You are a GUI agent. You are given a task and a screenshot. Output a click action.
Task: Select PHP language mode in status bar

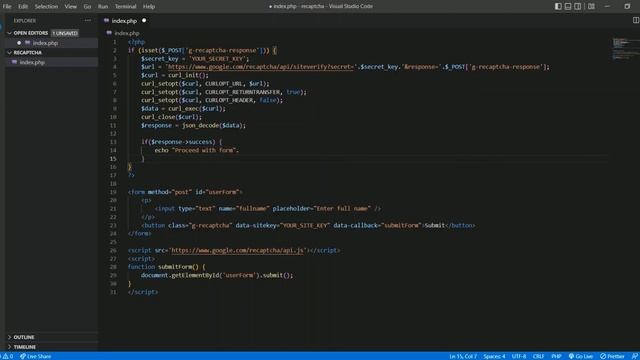pyautogui.click(x=556, y=356)
